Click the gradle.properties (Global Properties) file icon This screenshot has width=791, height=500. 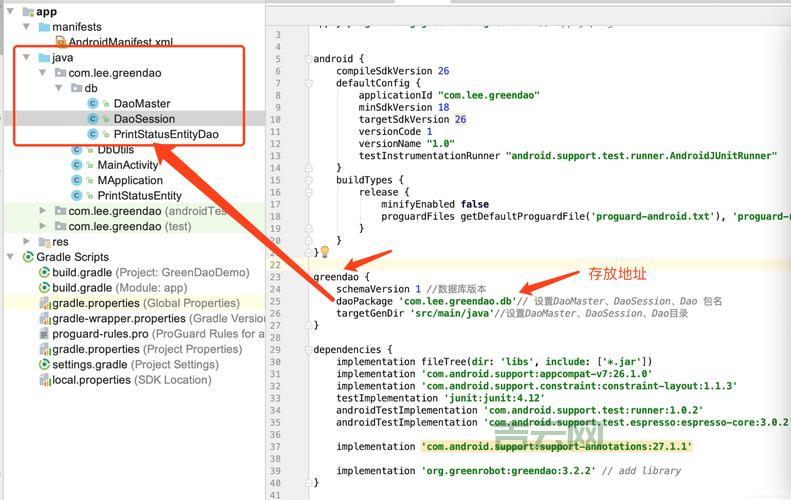tap(44, 303)
